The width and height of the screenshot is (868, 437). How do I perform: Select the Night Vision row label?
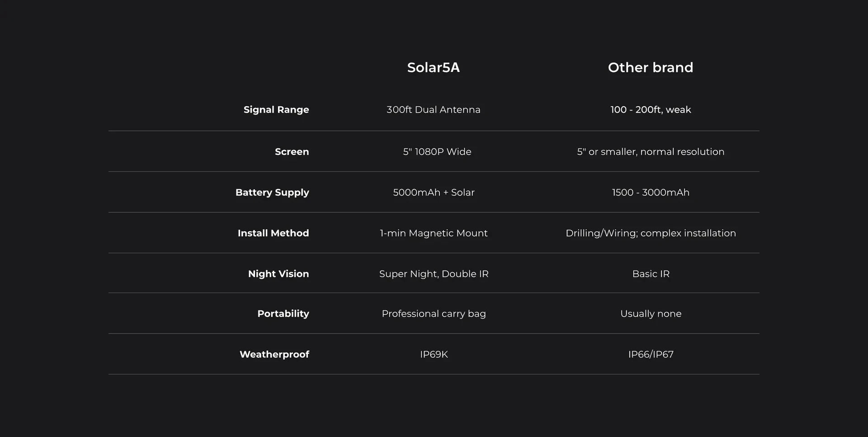(x=278, y=274)
